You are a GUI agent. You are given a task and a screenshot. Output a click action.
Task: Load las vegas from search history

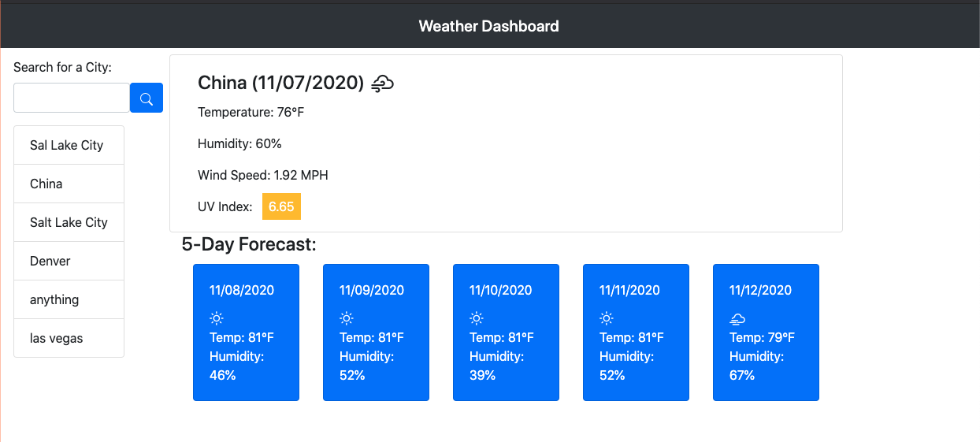[57, 338]
